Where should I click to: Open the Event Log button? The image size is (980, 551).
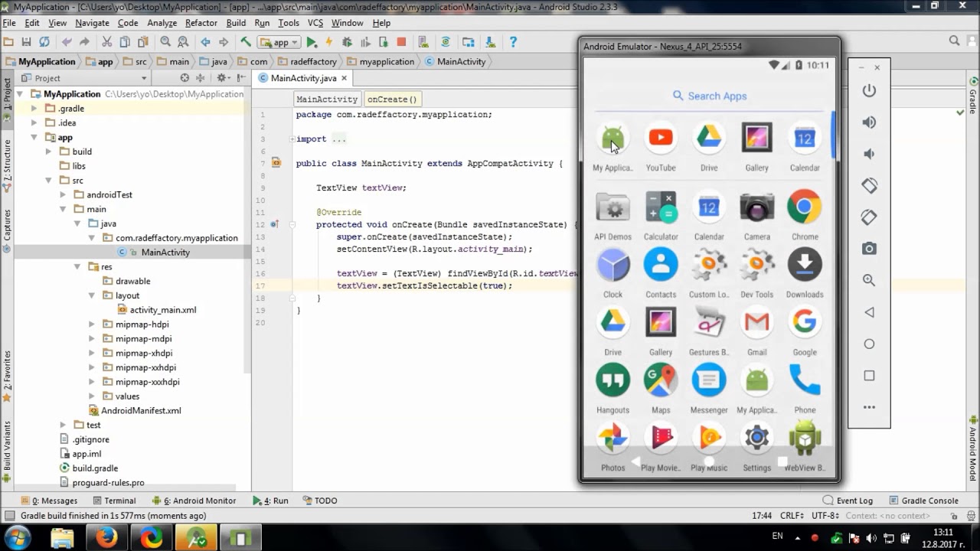tap(847, 500)
